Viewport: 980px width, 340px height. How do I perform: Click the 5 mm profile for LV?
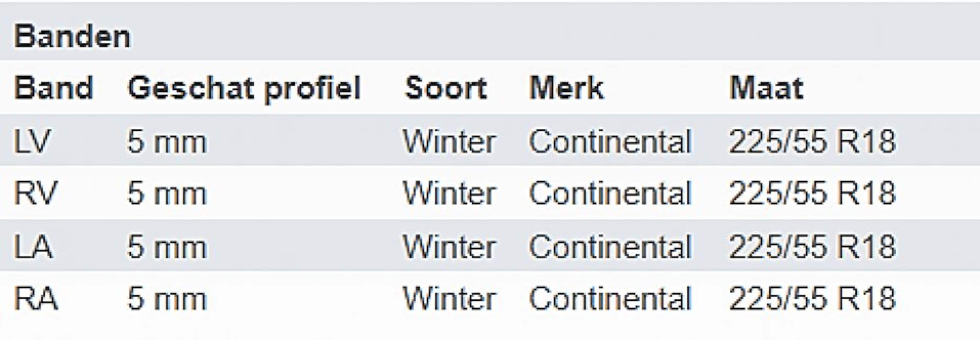(x=167, y=142)
